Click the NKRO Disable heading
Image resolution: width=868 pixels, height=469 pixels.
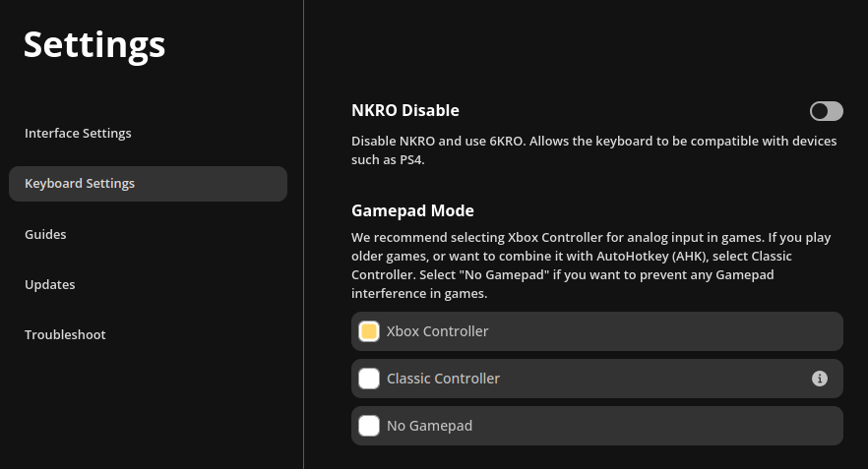coord(404,111)
